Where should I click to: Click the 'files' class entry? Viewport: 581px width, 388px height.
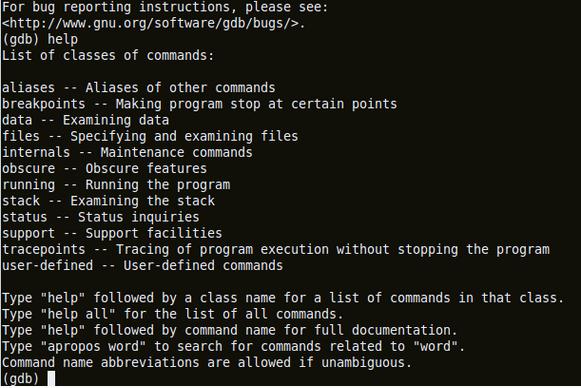click(x=150, y=136)
